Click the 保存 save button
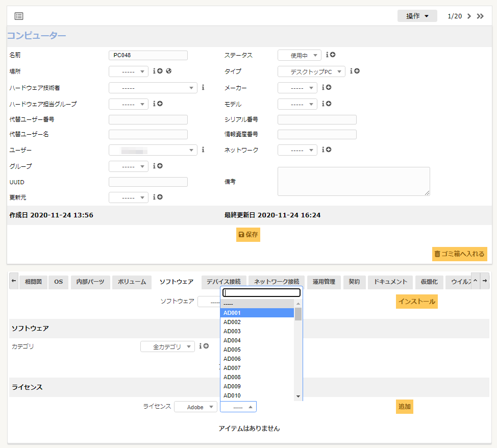The image size is (497, 448). (248, 235)
